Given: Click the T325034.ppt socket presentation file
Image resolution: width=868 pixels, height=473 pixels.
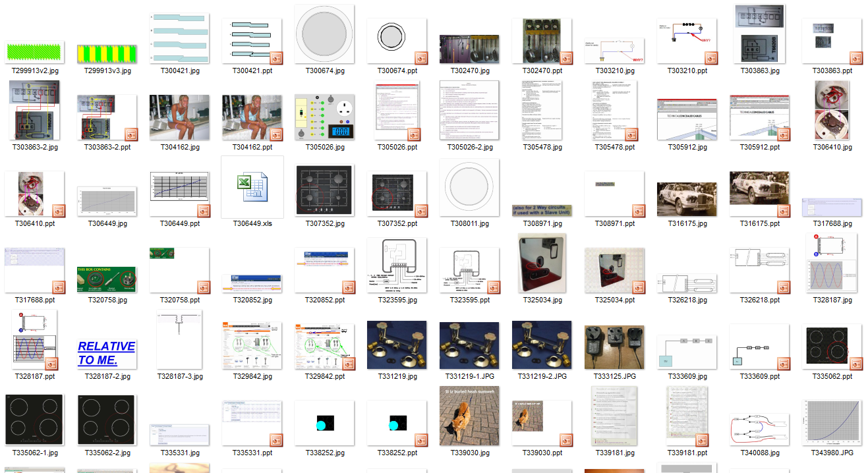Looking at the screenshot, I should pos(614,270).
